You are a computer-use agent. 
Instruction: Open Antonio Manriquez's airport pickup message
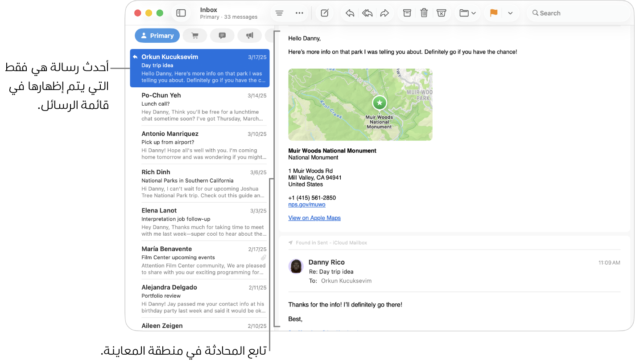[x=200, y=145]
